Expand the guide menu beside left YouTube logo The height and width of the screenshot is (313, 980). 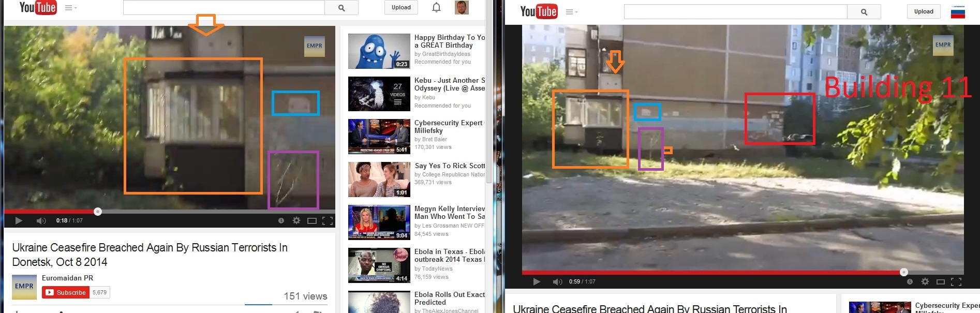tap(70, 8)
